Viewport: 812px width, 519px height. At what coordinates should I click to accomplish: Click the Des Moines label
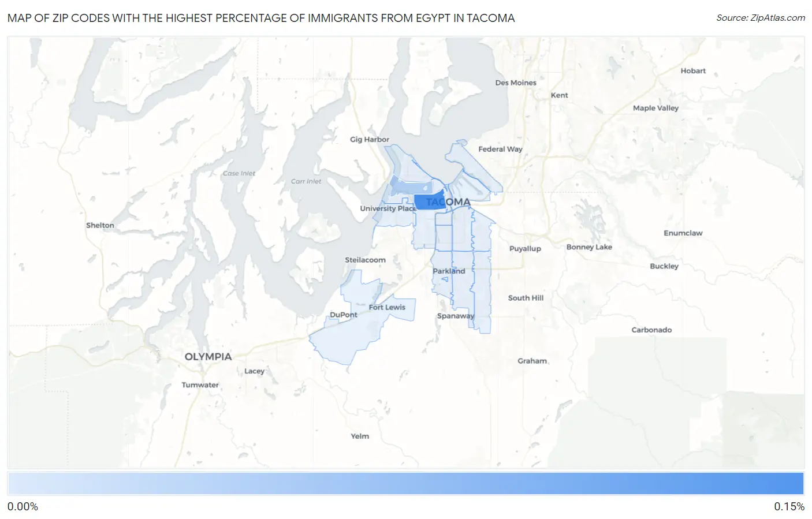point(516,83)
